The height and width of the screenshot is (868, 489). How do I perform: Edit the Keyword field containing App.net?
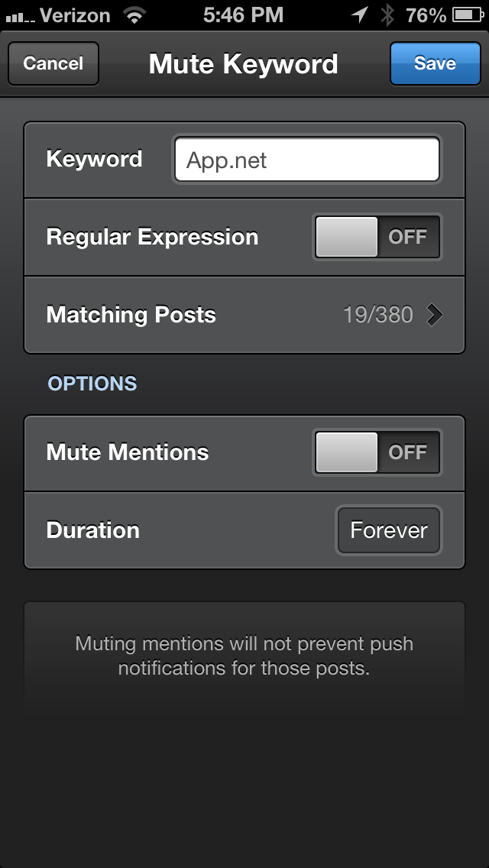point(307,160)
